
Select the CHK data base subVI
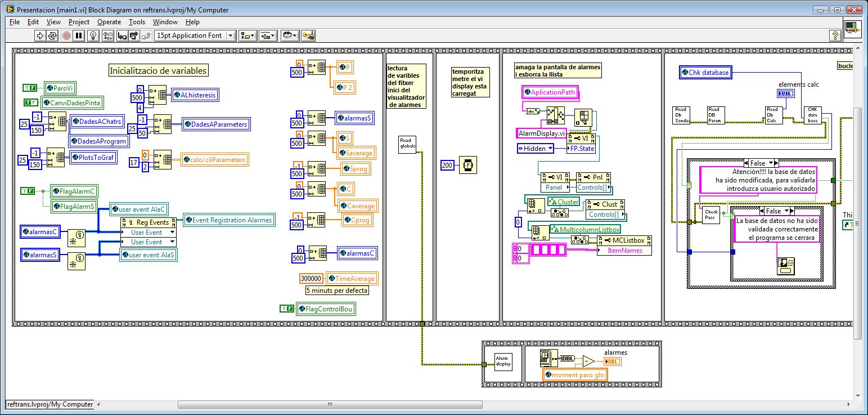point(813,115)
